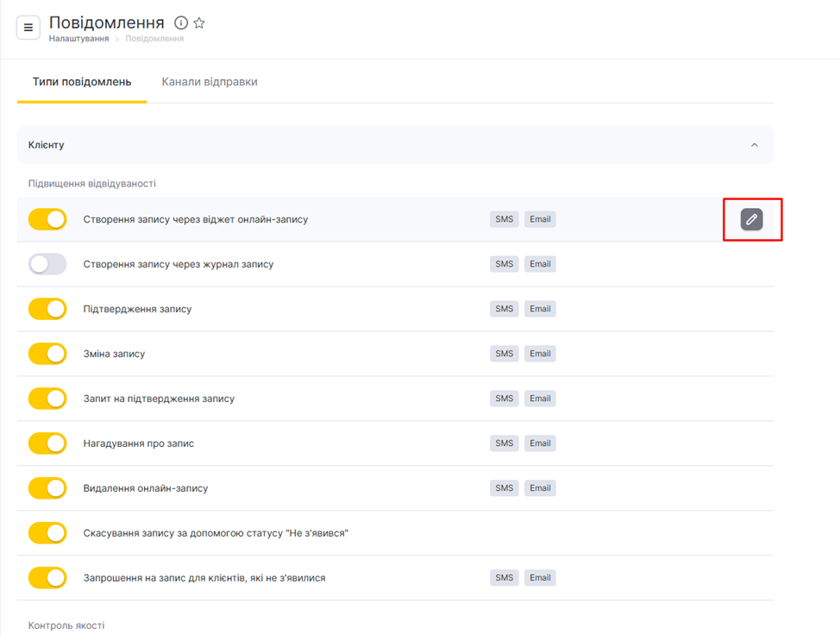Click Email badge for Створення запису через журнал
Viewport: 840px width, 635px height.
(540, 264)
